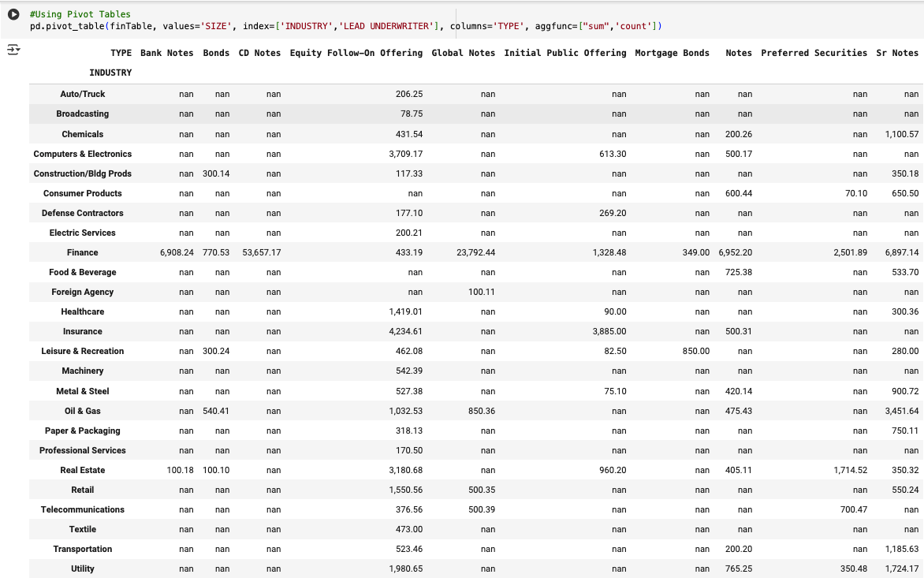The image size is (924, 578).
Task: Select the 'Bank Notes' column header
Action: [166, 53]
